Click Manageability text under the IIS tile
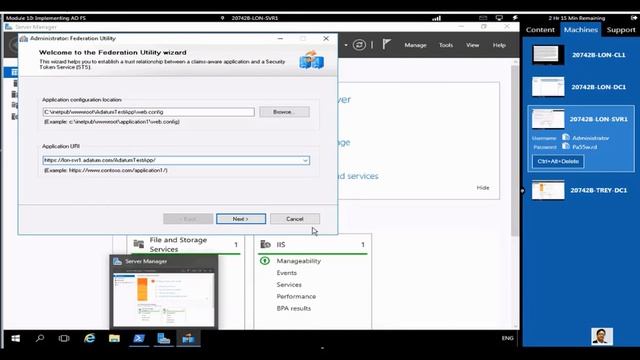This screenshot has width=640, height=360. pyautogui.click(x=298, y=261)
